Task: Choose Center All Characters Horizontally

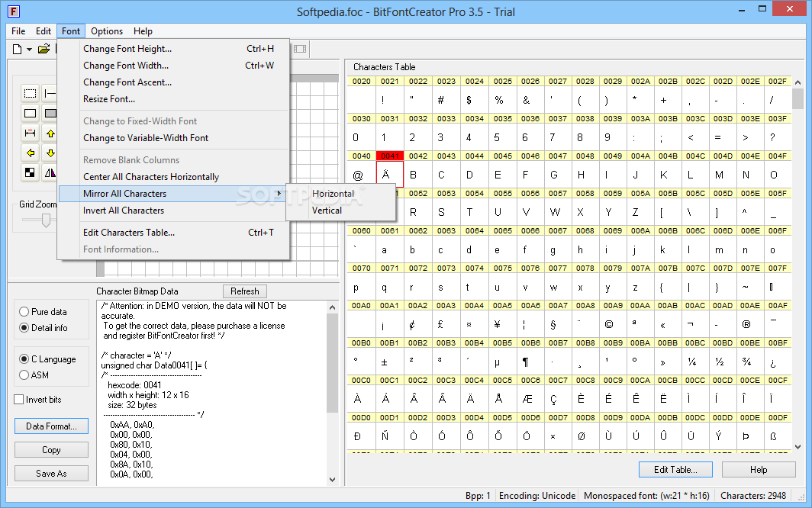Action: pyautogui.click(x=173, y=177)
